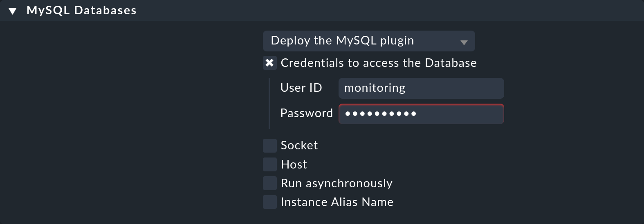Focus the Password input field
Viewport: 644px width, 224px height.
point(421,113)
